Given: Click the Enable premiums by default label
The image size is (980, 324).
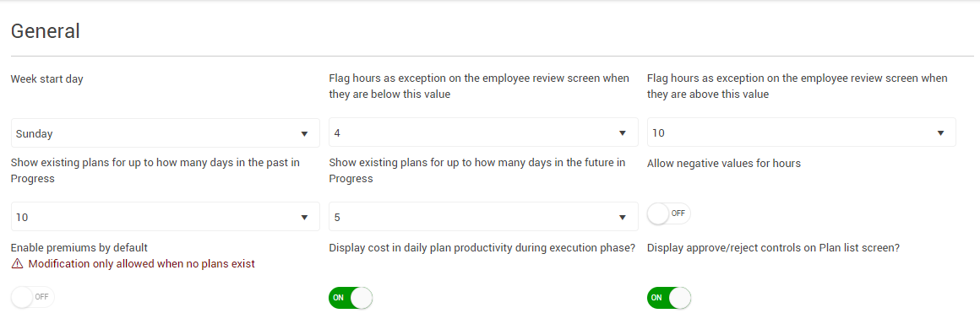Looking at the screenshot, I should pos(79,247).
